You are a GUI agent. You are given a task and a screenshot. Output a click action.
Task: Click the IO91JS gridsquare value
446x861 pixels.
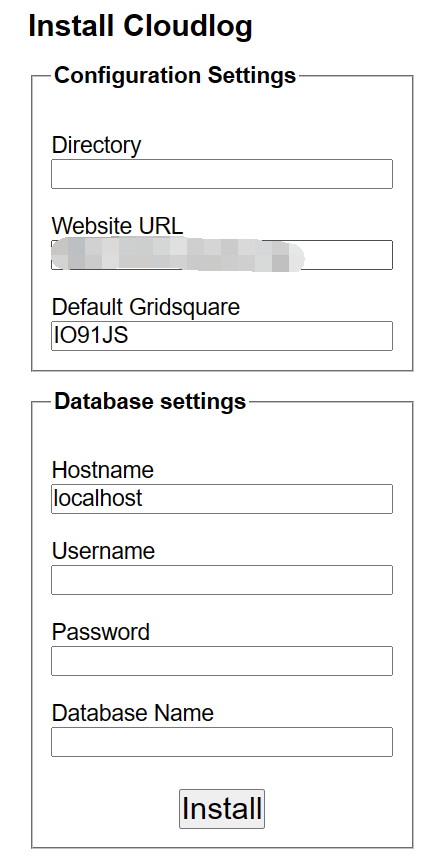(x=91, y=336)
